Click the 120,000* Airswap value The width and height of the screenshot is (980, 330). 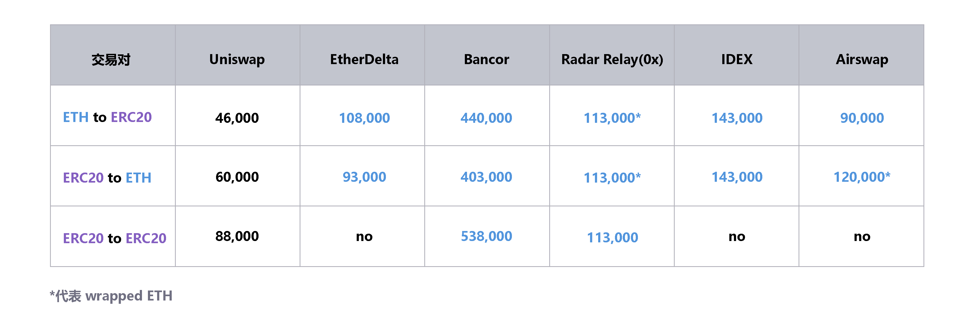tap(862, 177)
